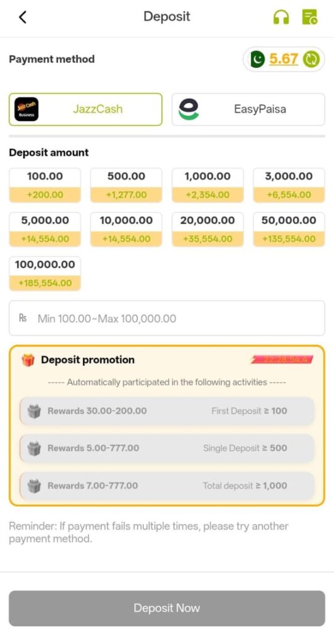334x644 pixels.
Task: Refresh balance with the circular arrows icon
Action: [311, 60]
